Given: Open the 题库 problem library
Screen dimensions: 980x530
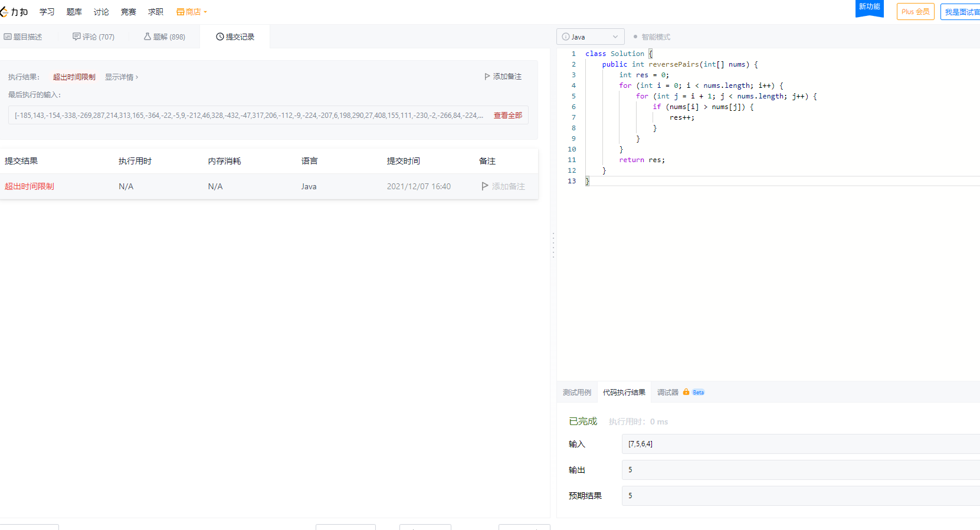Looking at the screenshot, I should click(74, 12).
